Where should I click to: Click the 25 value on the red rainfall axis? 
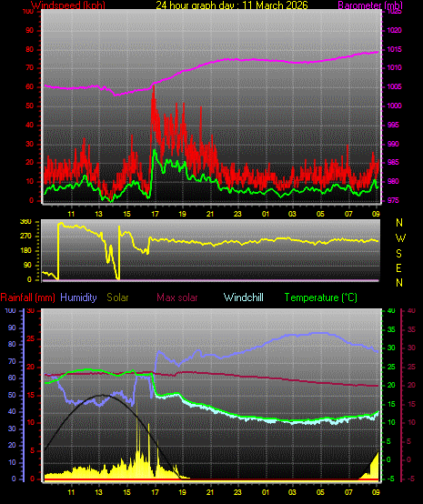(x=31, y=339)
